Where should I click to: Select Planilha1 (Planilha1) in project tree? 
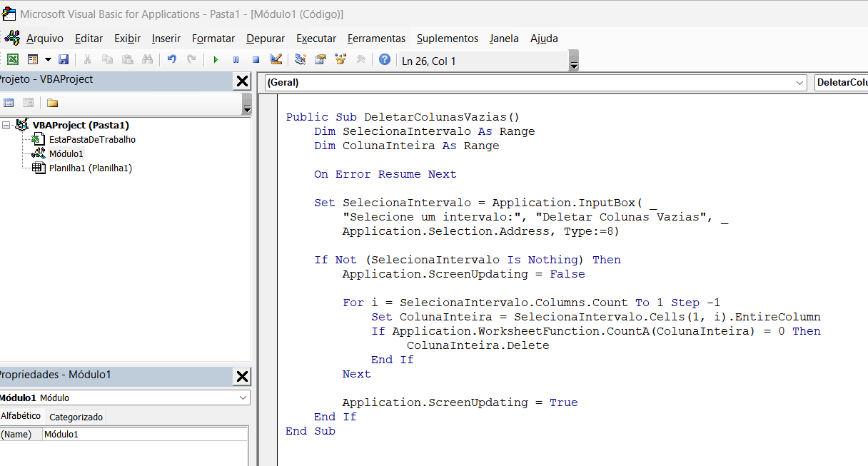click(x=90, y=168)
